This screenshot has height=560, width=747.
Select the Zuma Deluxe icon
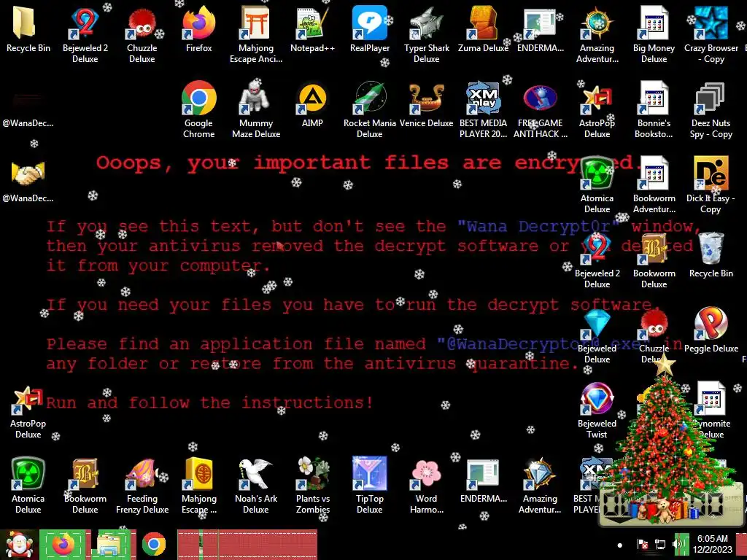[x=483, y=29]
